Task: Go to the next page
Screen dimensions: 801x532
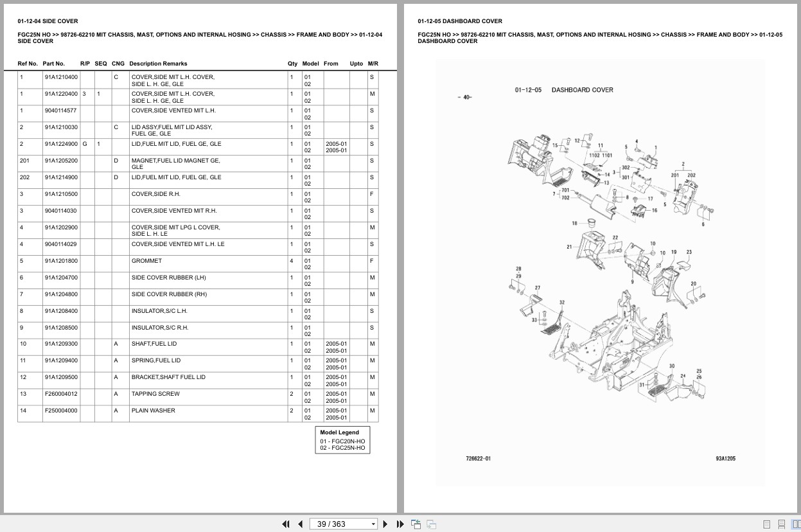Action: click(x=385, y=524)
